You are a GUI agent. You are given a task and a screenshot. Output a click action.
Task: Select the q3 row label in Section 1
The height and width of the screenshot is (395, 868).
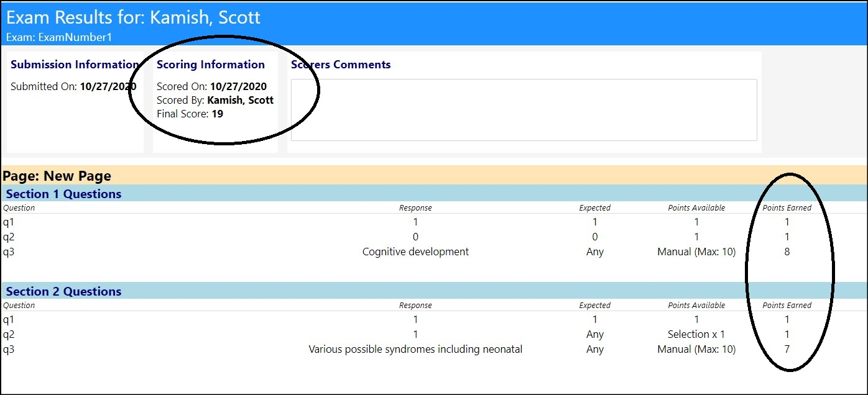(8, 252)
